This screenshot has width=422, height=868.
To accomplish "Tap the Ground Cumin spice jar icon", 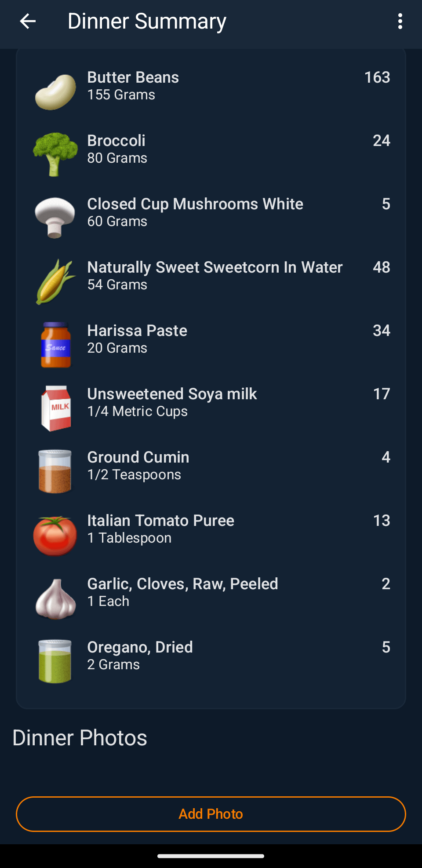I will click(x=55, y=471).
